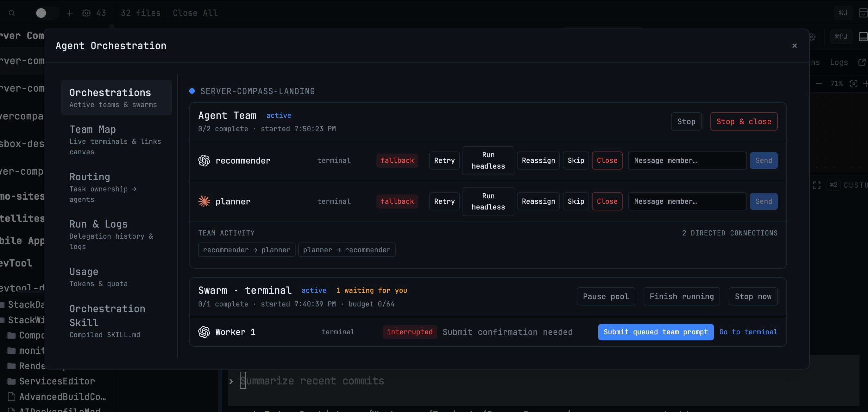Image resolution: width=868 pixels, height=412 pixels.
Task: Click Finish running for the swarm
Action: tap(681, 297)
